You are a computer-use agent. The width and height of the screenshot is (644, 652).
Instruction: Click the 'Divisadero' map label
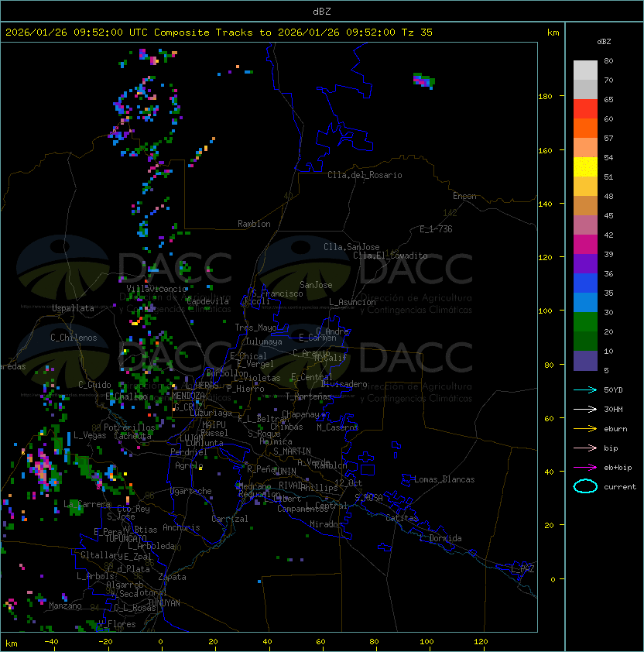click(344, 384)
